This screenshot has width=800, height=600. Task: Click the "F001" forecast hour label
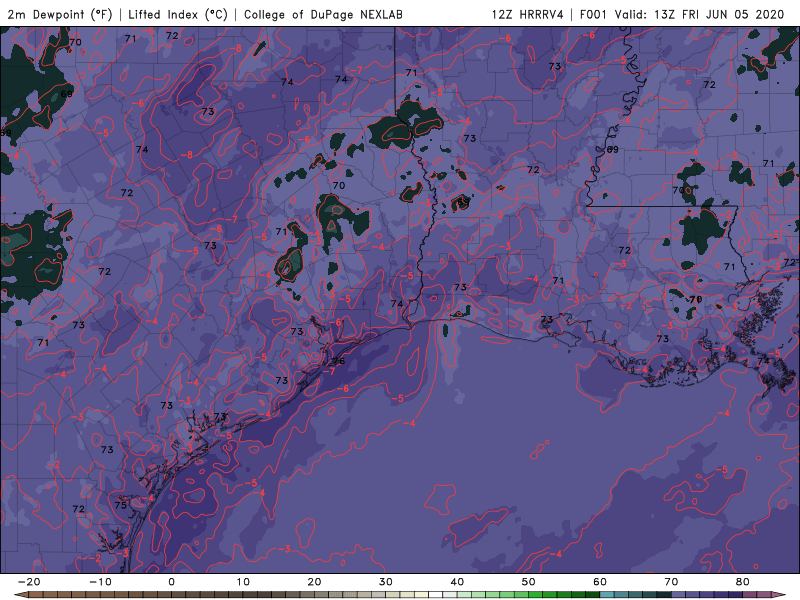pyautogui.click(x=594, y=14)
